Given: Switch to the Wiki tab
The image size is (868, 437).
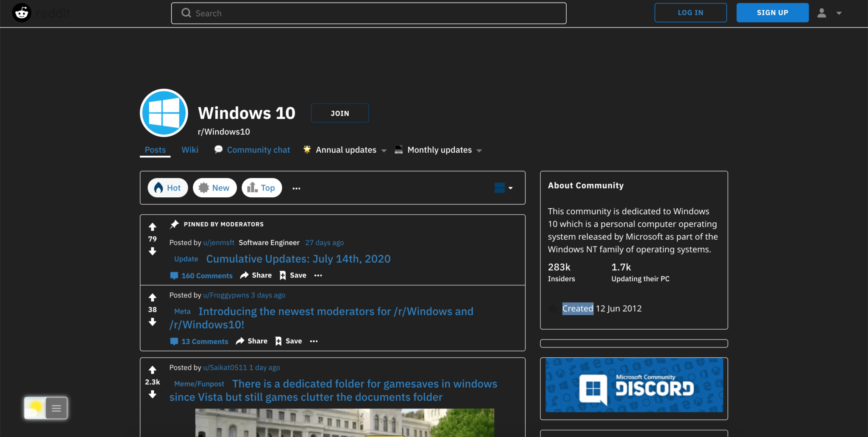Looking at the screenshot, I should 190,150.
